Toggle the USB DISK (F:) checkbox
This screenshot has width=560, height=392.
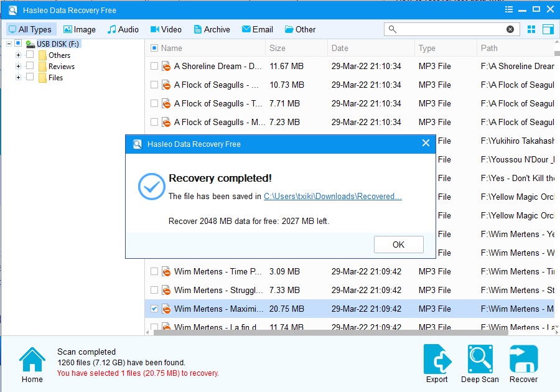click(x=18, y=44)
